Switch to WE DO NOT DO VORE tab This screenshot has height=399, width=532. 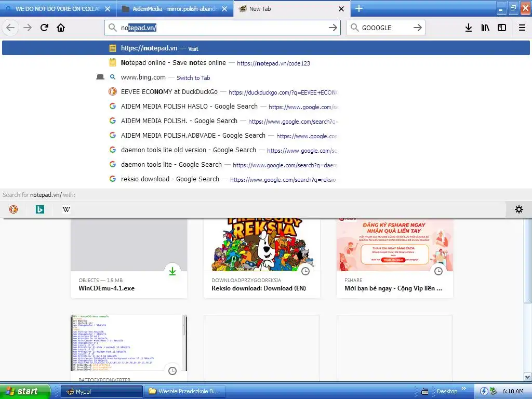[x=58, y=9]
